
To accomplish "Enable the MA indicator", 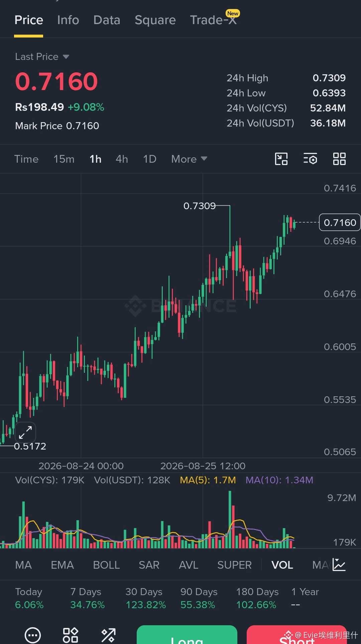I will point(23,565).
